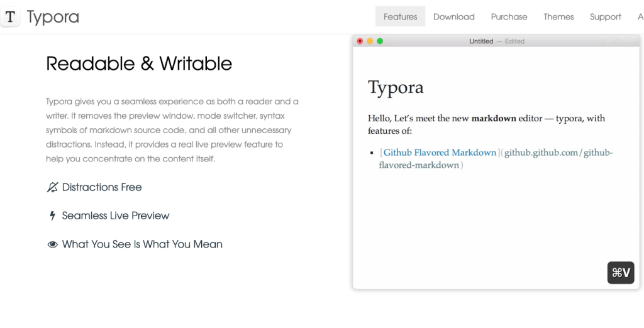
Task: Click the "Untitled — Edited" window title
Action: point(496,41)
